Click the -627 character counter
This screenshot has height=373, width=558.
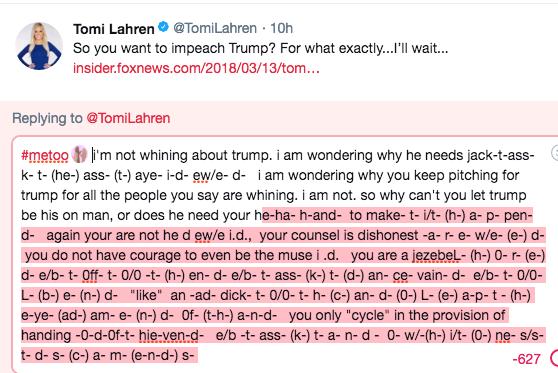[526, 359]
